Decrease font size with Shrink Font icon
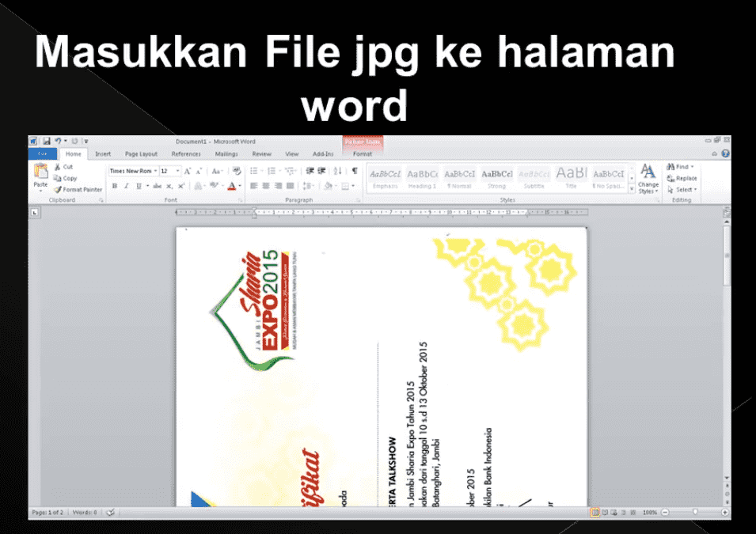Image resolution: width=756 pixels, height=534 pixels. point(199,171)
